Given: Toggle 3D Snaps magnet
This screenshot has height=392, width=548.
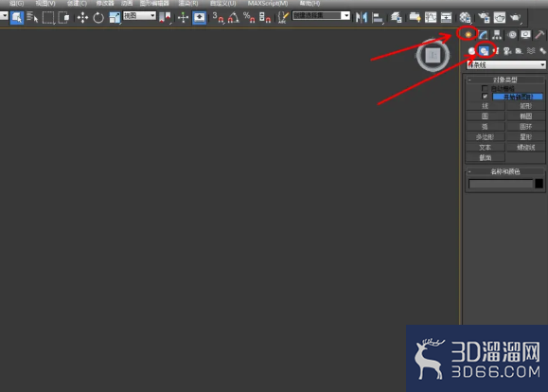Looking at the screenshot, I should coord(218,17).
